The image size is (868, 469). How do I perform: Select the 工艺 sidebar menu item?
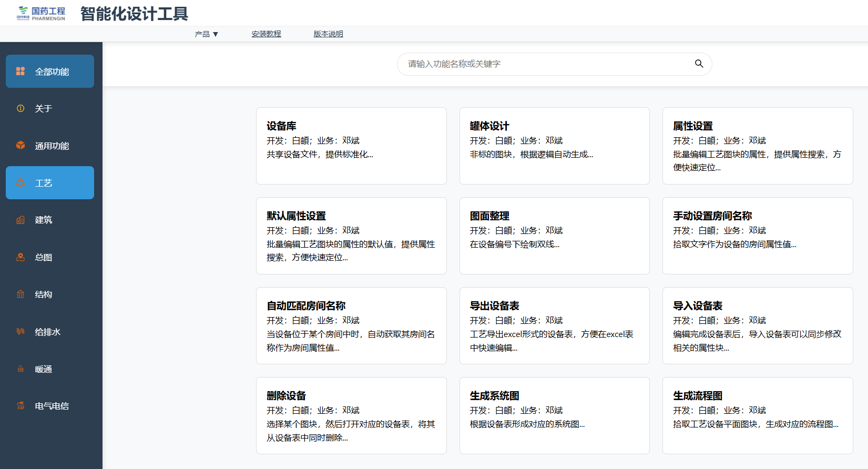coord(50,183)
